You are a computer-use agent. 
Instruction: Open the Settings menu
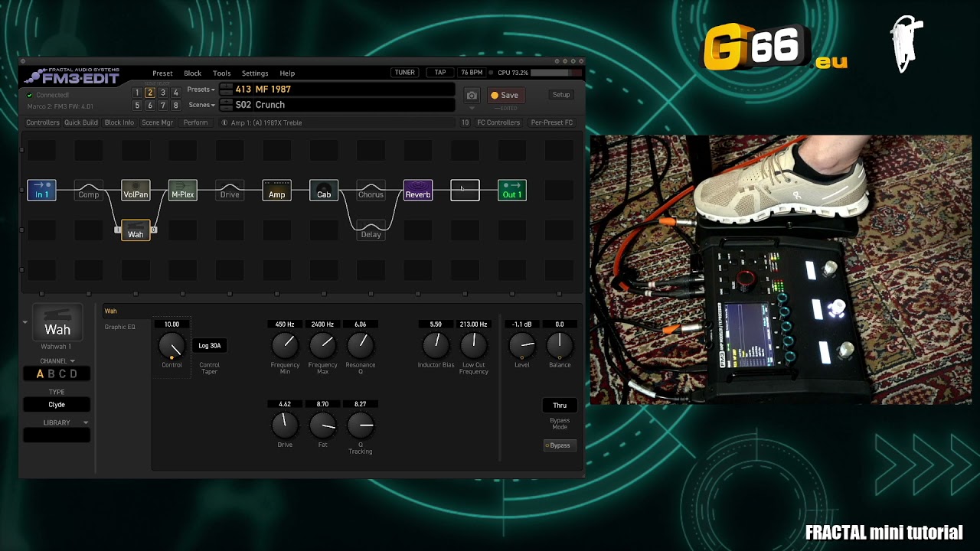pyautogui.click(x=255, y=73)
